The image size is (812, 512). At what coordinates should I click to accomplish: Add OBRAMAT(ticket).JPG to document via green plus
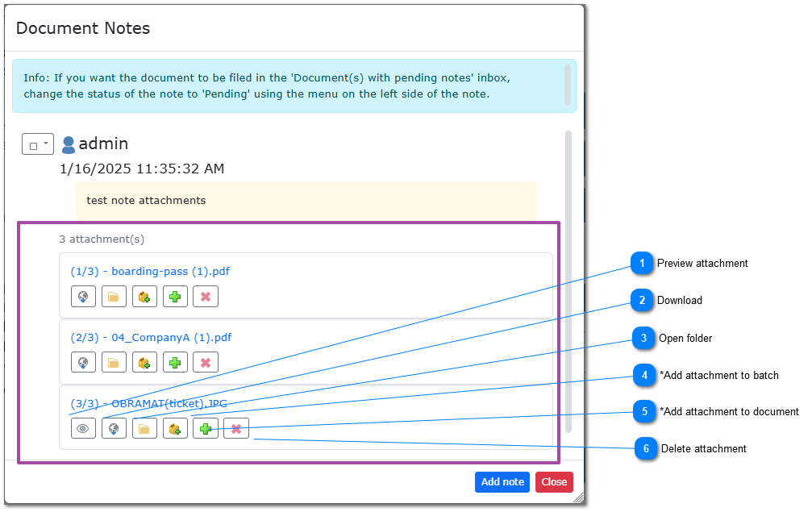[206, 429]
